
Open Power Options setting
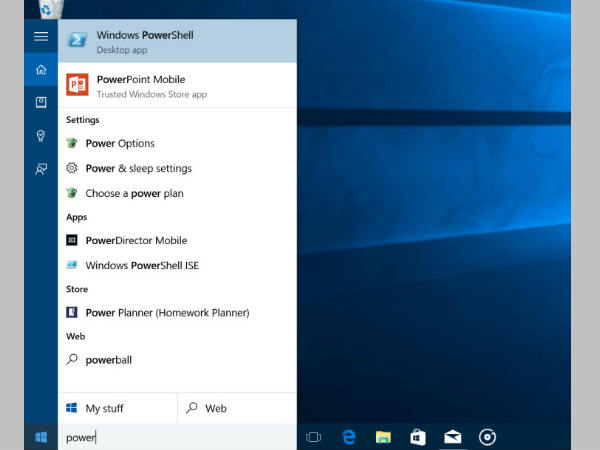120,144
